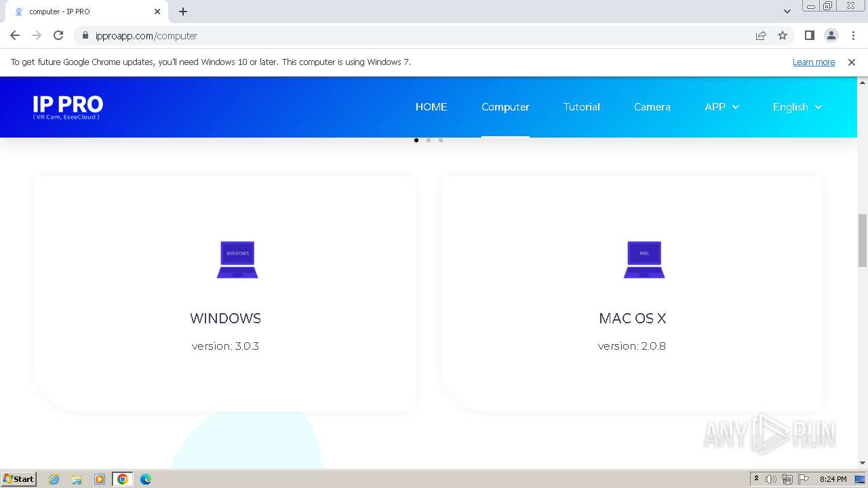Click the Learn more link
Image resolution: width=868 pixels, height=488 pixels.
pos(814,62)
